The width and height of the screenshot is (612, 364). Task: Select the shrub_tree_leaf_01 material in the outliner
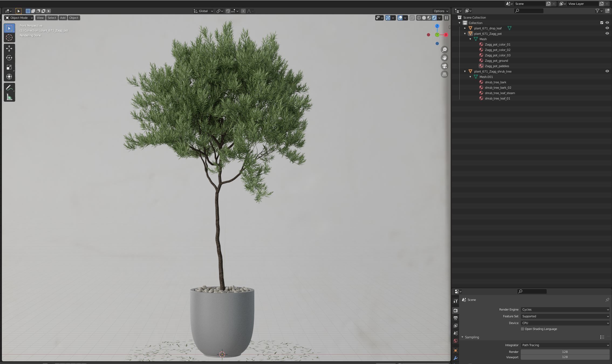pyautogui.click(x=497, y=98)
